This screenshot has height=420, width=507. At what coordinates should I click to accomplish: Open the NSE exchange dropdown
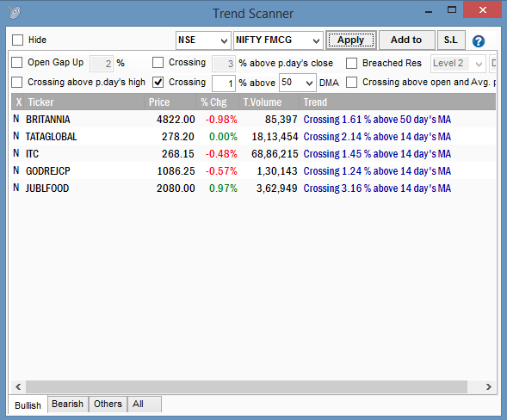203,40
